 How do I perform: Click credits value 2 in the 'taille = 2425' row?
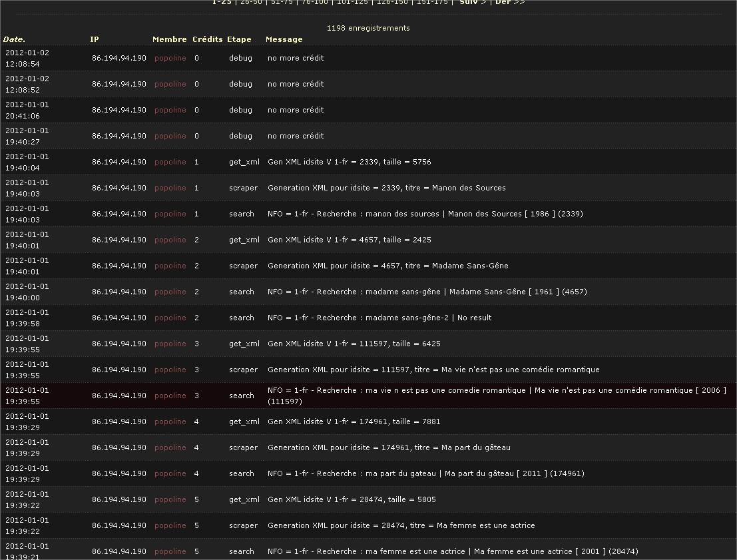coord(196,240)
